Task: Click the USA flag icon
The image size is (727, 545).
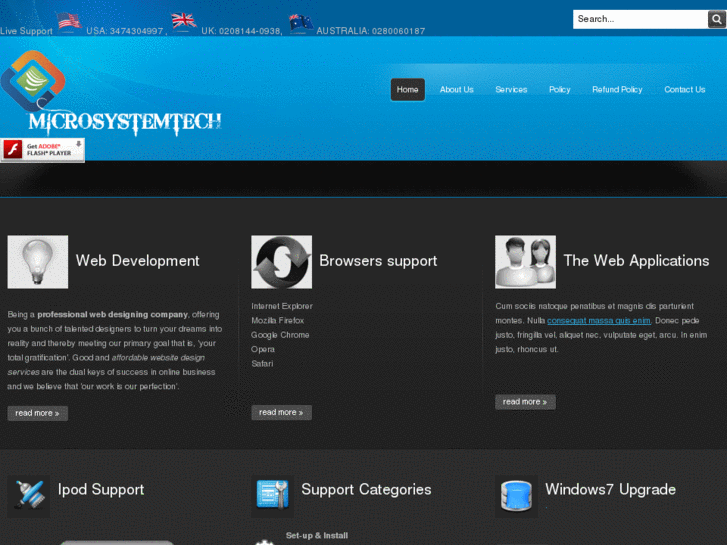Action: (68, 21)
